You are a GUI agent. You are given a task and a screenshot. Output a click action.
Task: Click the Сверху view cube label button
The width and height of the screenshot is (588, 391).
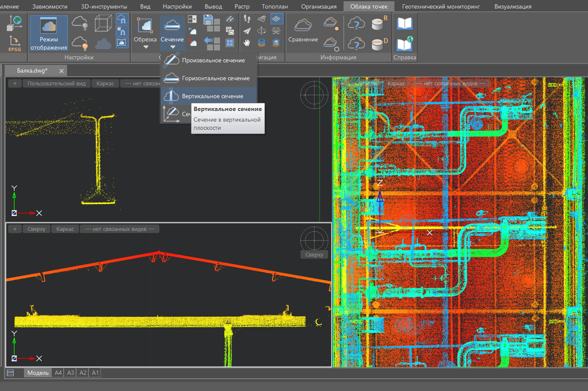314,254
